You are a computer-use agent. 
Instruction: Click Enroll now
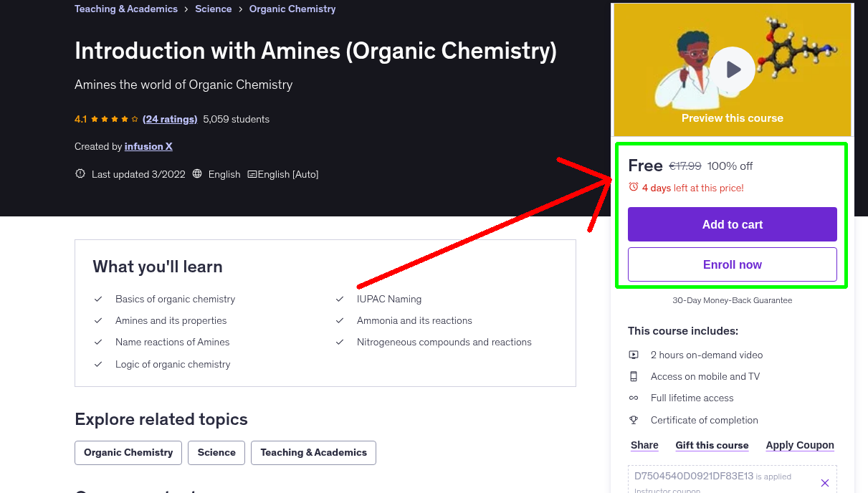click(x=732, y=264)
